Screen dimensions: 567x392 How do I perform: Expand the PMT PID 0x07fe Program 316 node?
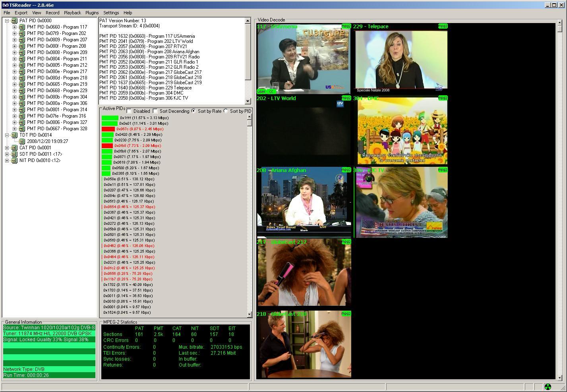[14, 116]
